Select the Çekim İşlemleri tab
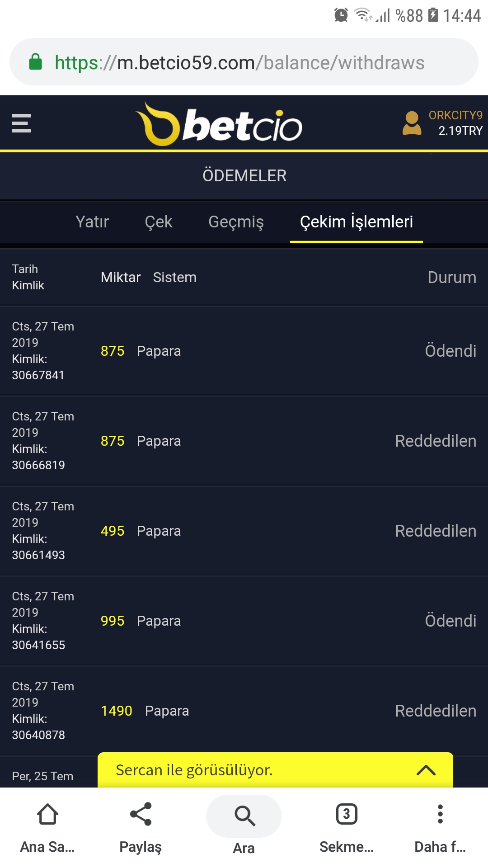488x868 pixels. (x=357, y=222)
